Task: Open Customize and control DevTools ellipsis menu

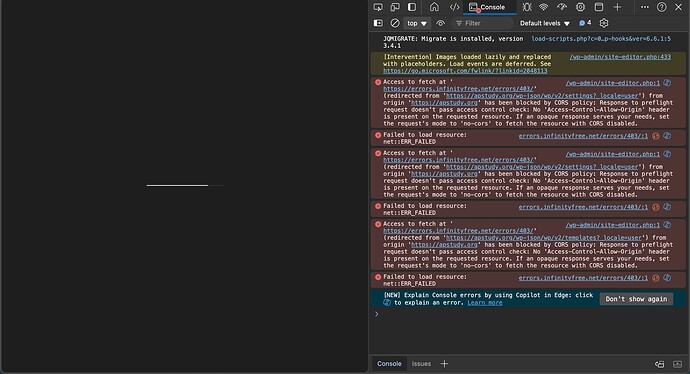Action: click(x=645, y=7)
